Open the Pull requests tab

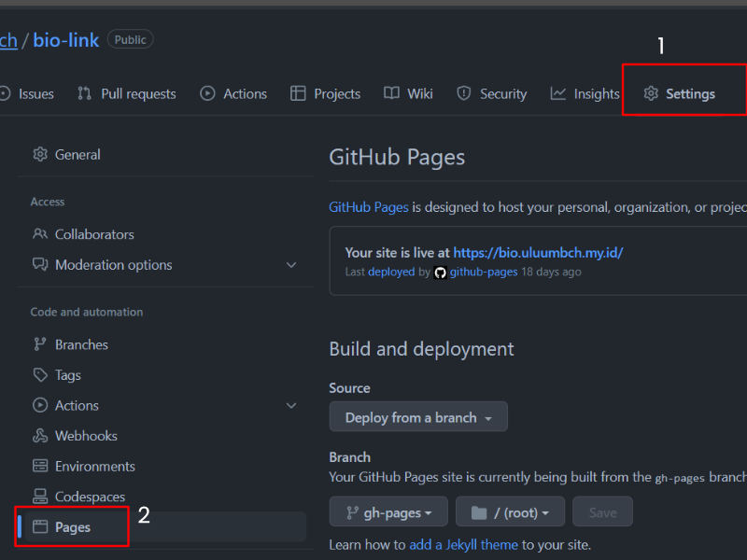click(x=127, y=94)
